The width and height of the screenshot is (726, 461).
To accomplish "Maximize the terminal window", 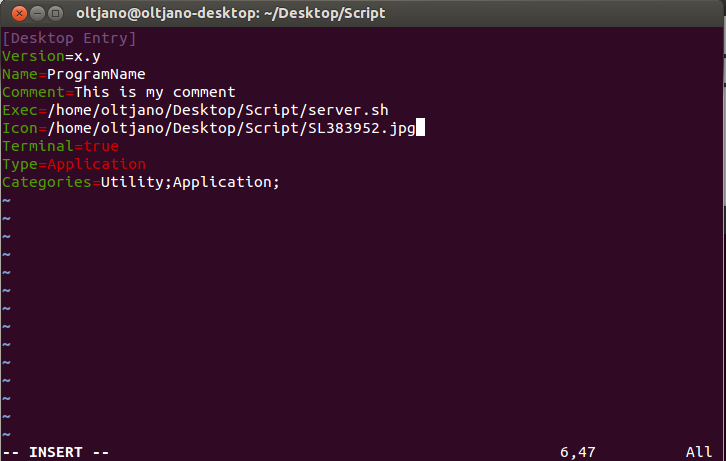I will (56, 13).
